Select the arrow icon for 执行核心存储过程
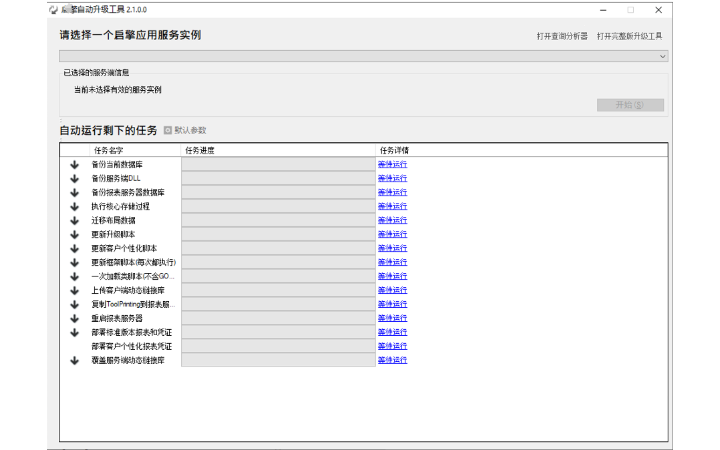 click(x=74, y=207)
